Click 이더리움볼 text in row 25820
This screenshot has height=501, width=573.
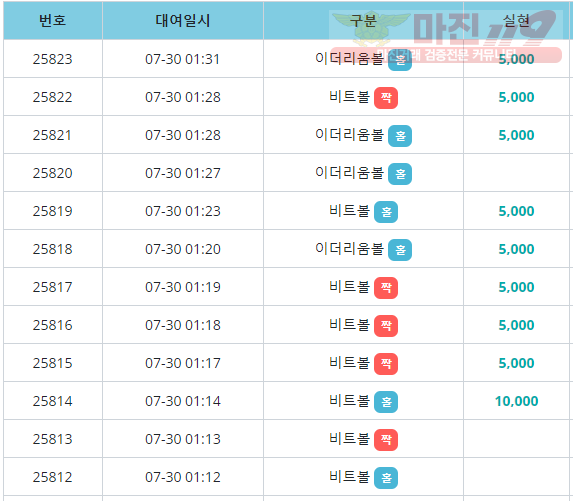click(x=349, y=172)
